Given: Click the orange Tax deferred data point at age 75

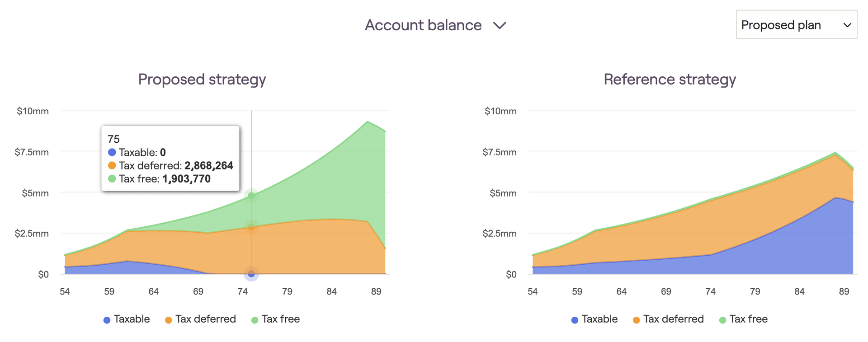Looking at the screenshot, I should tap(251, 227).
